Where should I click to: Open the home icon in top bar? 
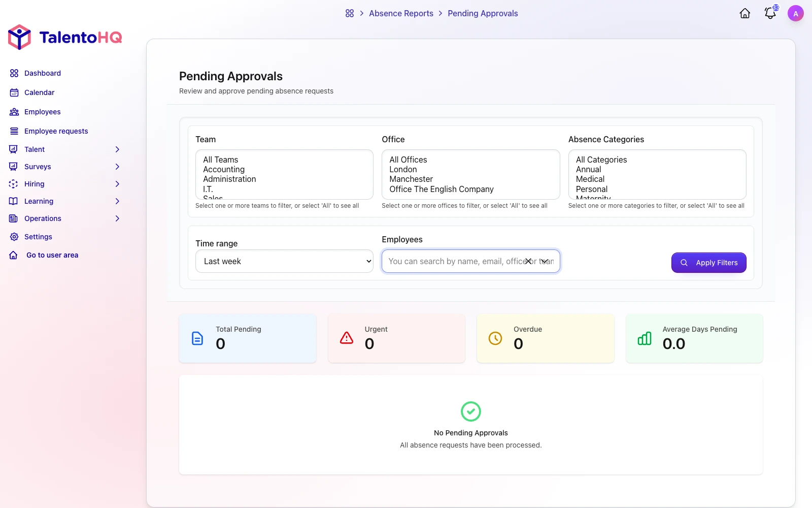(x=745, y=13)
